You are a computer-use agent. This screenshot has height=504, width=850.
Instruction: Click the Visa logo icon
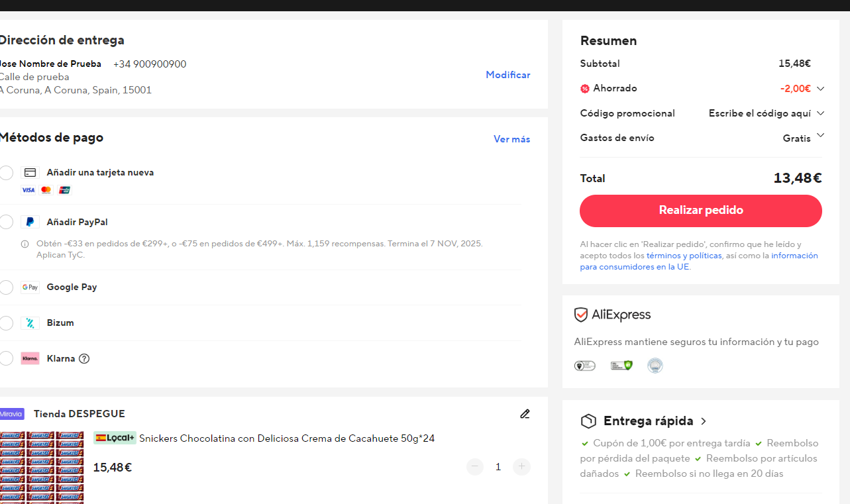click(28, 190)
